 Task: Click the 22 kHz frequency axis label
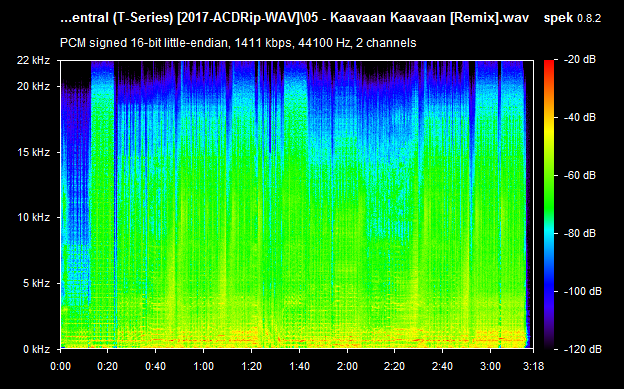[x=33, y=60]
